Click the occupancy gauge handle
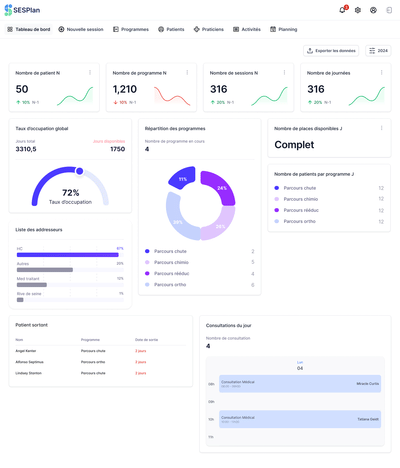 click(x=79, y=171)
